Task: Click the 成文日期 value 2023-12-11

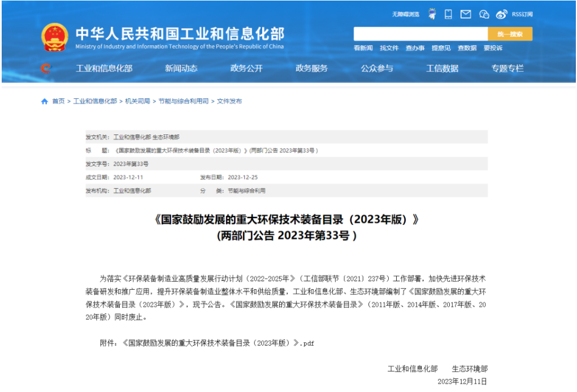Action: tap(128, 177)
